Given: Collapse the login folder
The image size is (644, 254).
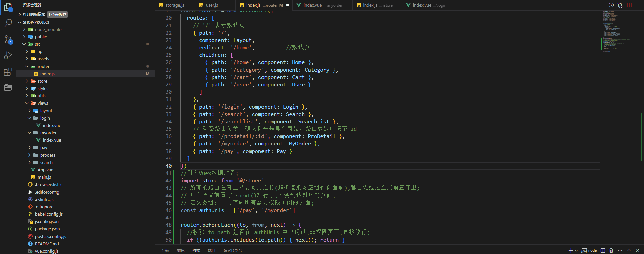Looking at the screenshot, I should pos(29,118).
